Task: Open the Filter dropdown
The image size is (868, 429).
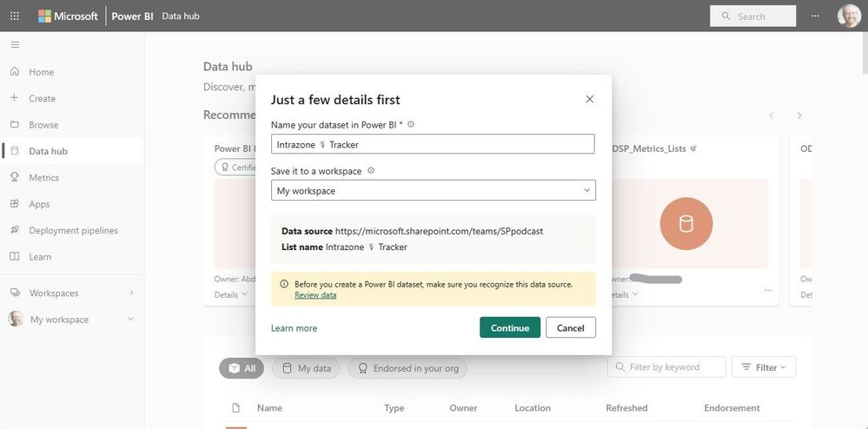Action: (764, 367)
